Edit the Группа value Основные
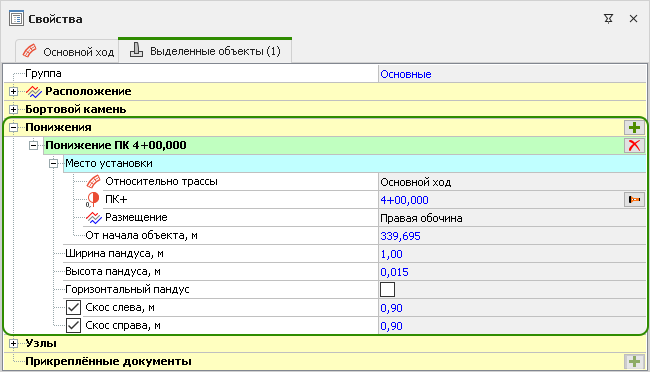The image size is (650, 372). [512, 74]
